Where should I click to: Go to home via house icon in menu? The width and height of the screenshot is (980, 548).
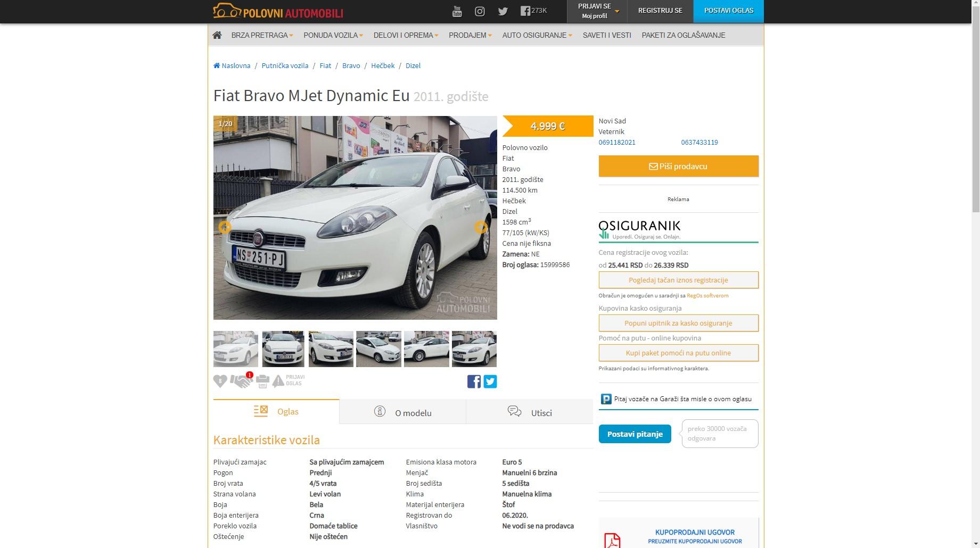click(x=217, y=35)
